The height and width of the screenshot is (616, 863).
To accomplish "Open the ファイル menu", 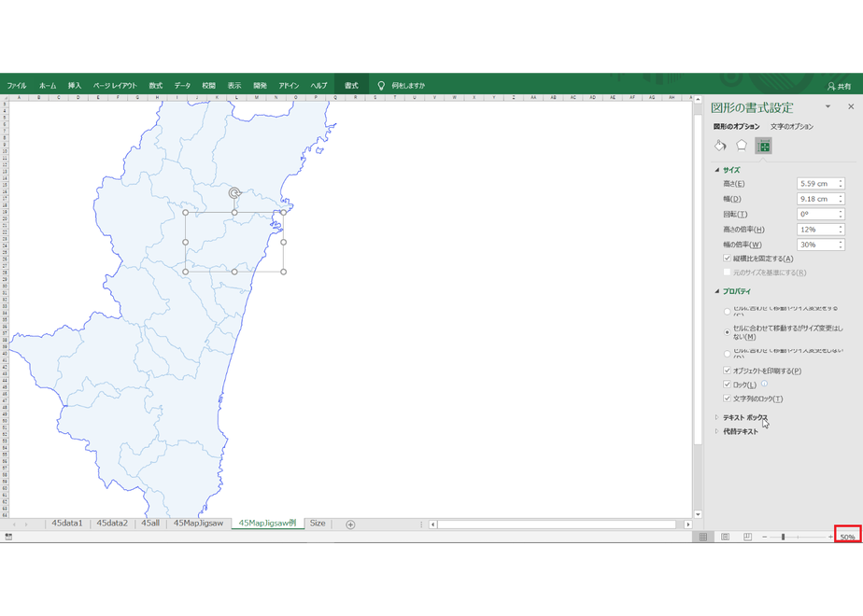I will pyautogui.click(x=17, y=85).
